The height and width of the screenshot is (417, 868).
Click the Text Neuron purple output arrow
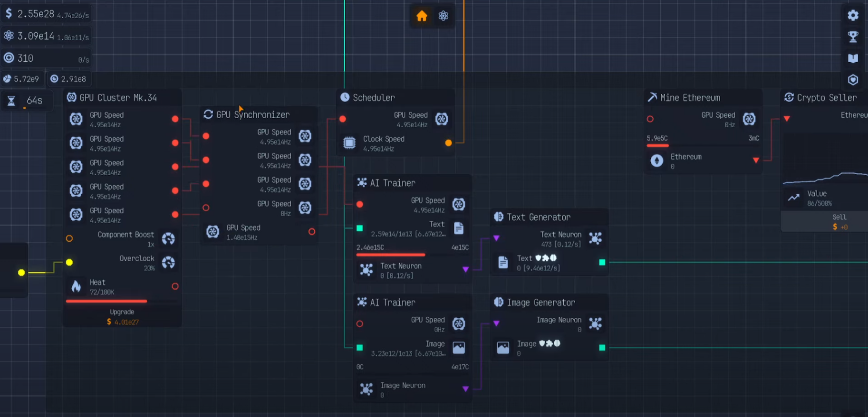465,270
